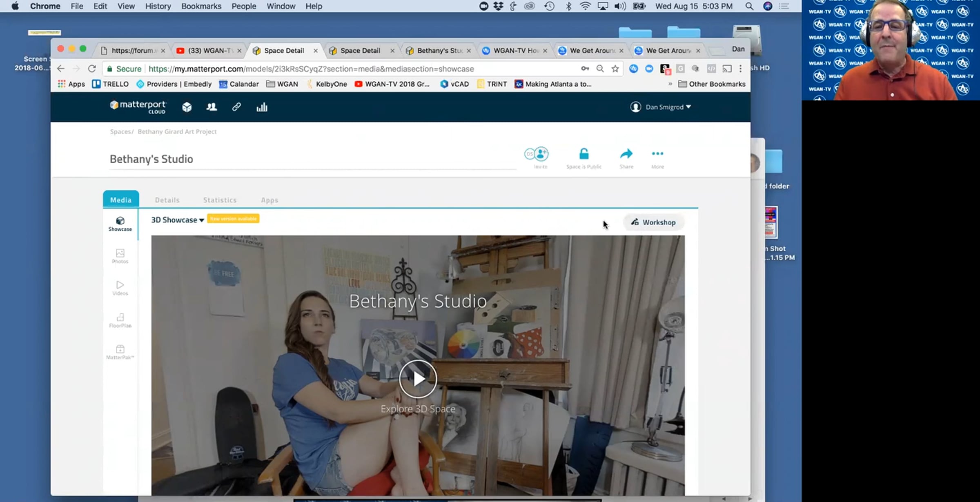Select MatterPak in the media sidebar
980x502 pixels.
[120, 352]
